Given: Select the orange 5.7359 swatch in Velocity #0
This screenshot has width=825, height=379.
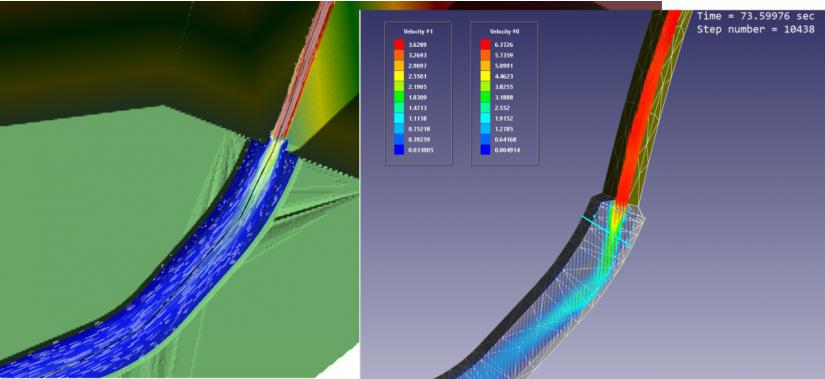Looking at the screenshot, I should pos(485,55).
